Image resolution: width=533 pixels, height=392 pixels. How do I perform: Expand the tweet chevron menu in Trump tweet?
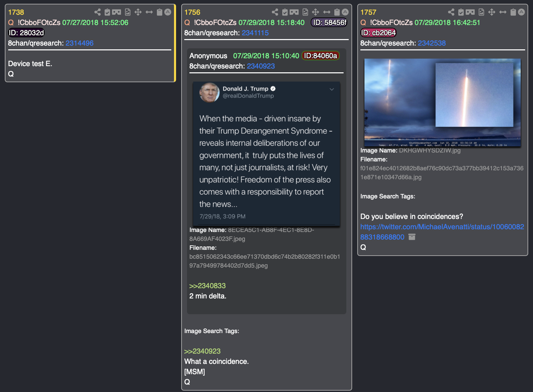[x=332, y=89]
